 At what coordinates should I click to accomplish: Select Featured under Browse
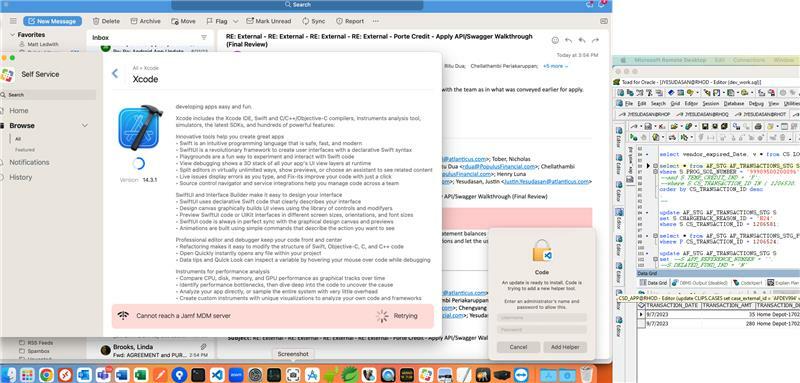pyautogui.click(x=24, y=150)
